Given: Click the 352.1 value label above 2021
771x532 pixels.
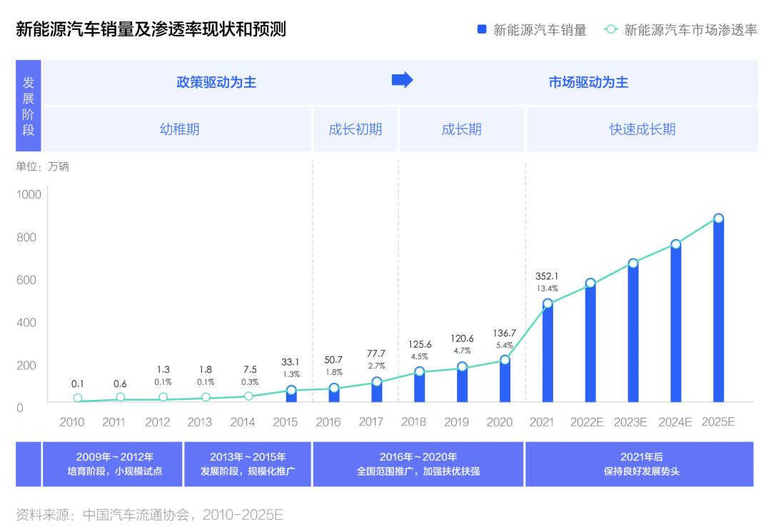Looking at the screenshot, I should point(547,276).
